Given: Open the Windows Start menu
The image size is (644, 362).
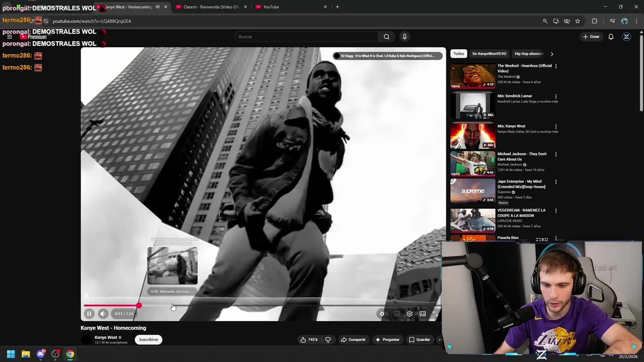Looking at the screenshot, I should click(x=11, y=354).
